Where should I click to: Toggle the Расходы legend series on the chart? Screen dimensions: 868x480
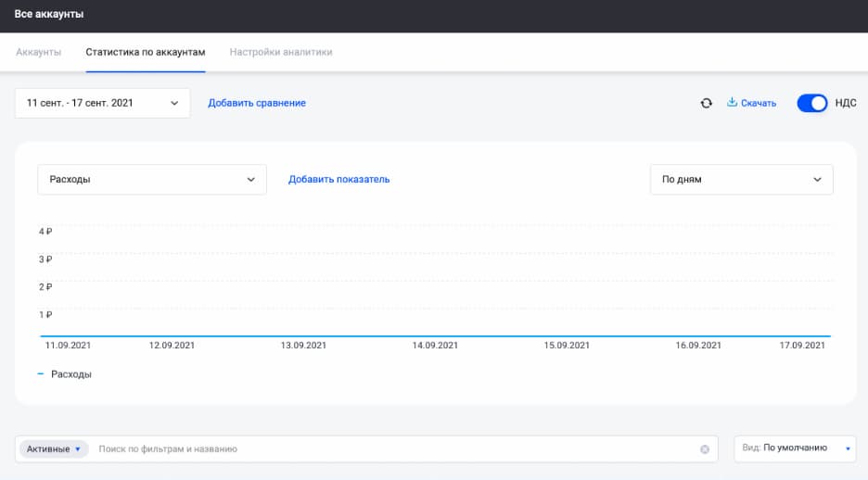click(x=65, y=374)
